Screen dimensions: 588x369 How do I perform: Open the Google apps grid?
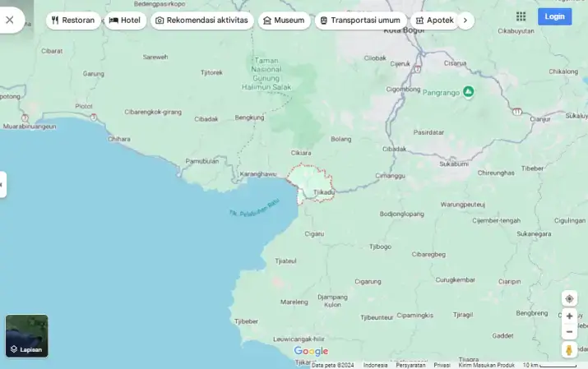[x=521, y=16]
